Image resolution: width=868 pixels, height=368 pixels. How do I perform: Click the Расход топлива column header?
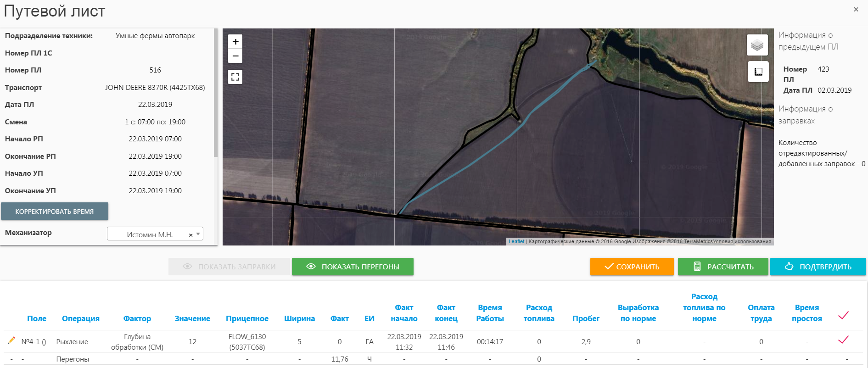tap(539, 313)
